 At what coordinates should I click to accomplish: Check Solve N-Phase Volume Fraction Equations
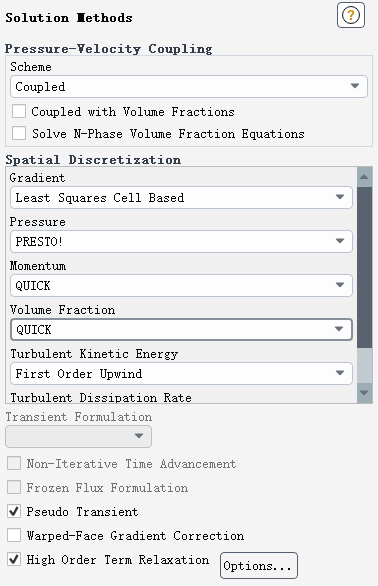[x=19, y=133]
